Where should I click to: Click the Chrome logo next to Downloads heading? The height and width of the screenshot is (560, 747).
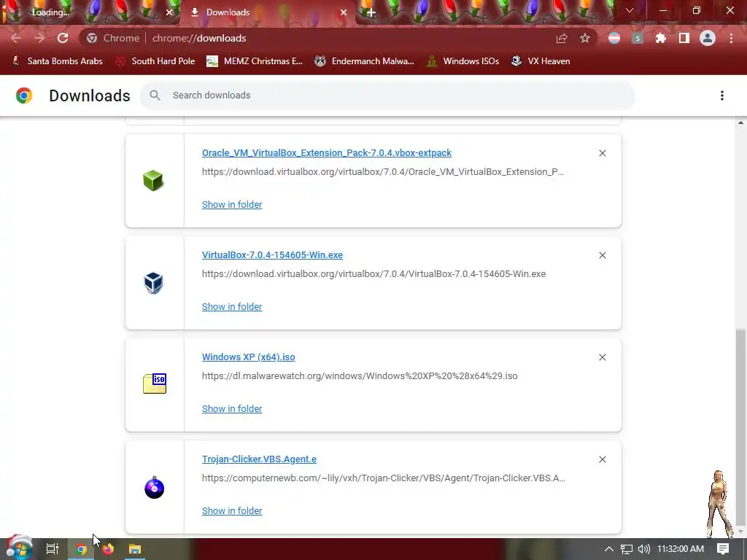pyautogui.click(x=24, y=96)
